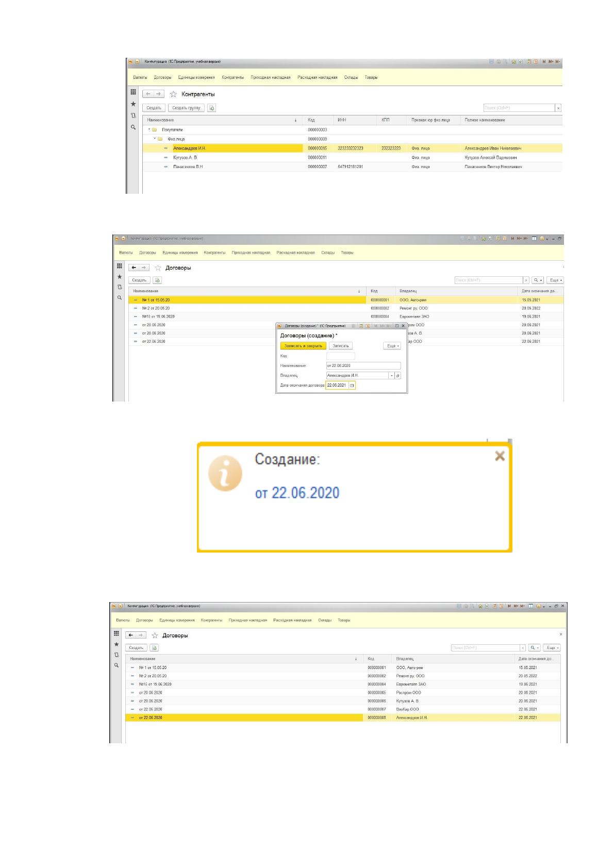Open the от 22.06.2020 link in notification
The height and width of the screenshot is (868, 614).
click(x=297, y=493)
